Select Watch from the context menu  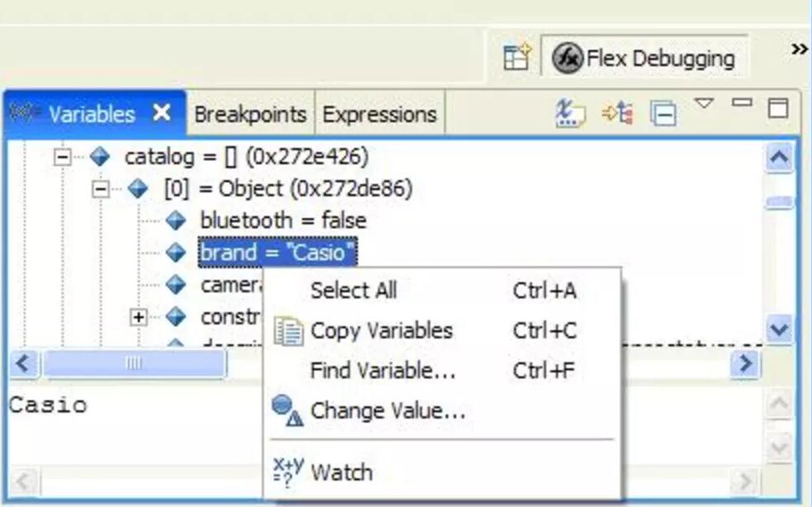coord(341,473)
